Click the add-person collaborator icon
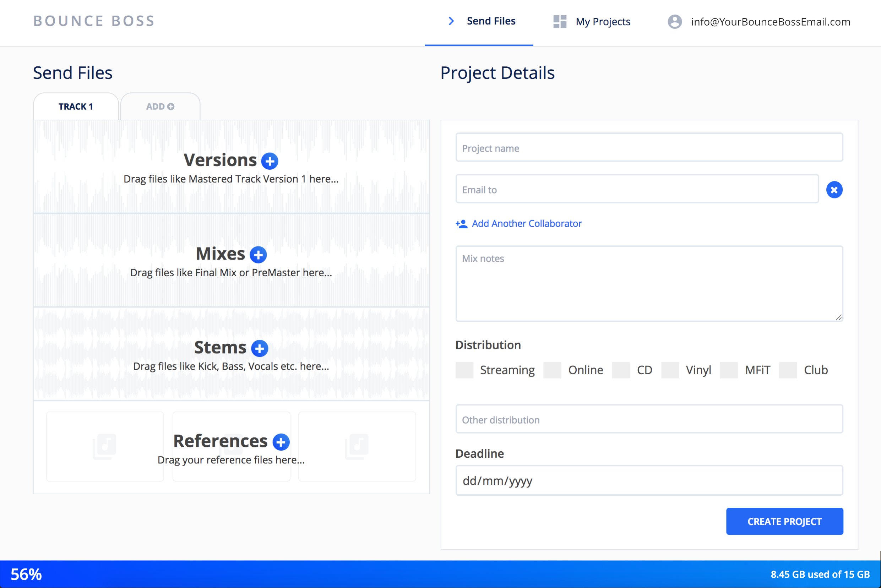 461,224
